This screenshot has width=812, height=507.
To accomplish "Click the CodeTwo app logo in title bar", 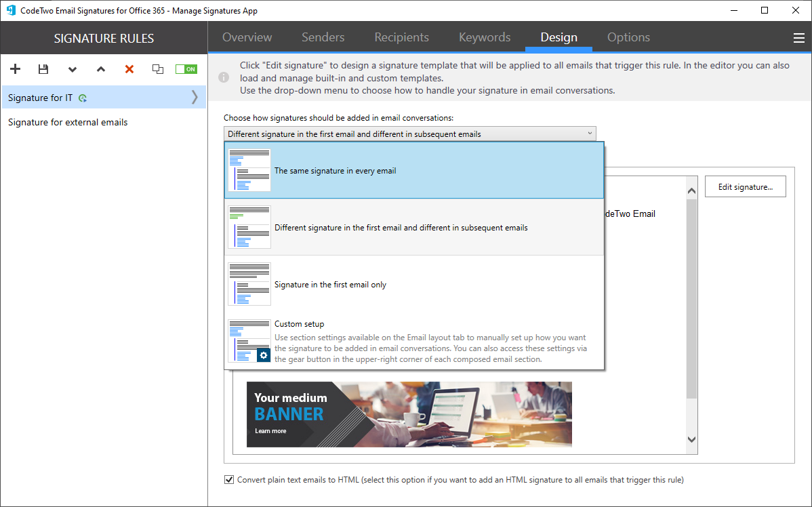I will pyautogui.click(x=11, y=10).
